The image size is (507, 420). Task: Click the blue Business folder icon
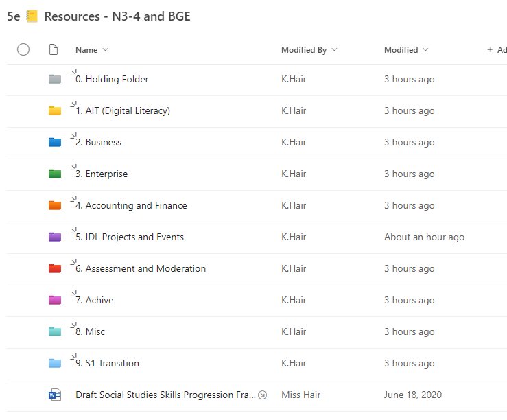[55, 142]
